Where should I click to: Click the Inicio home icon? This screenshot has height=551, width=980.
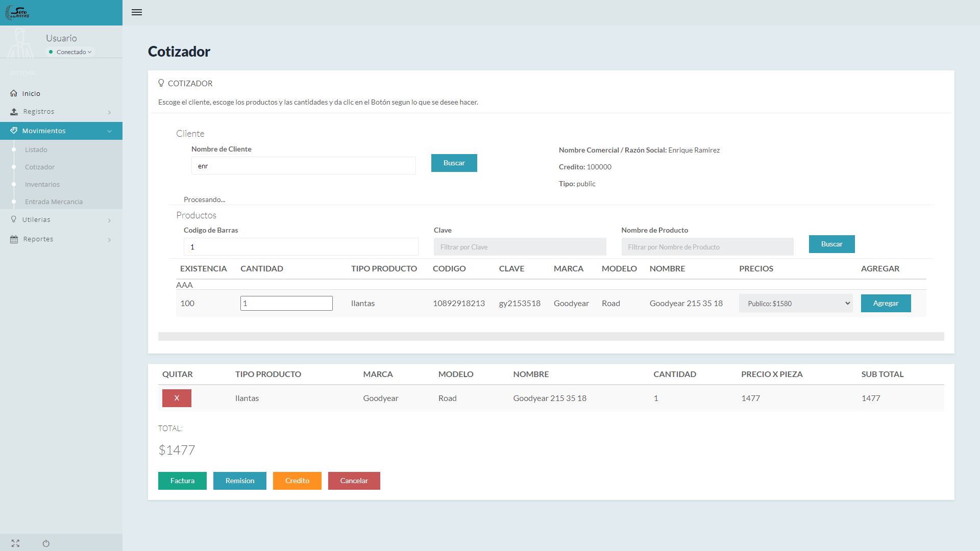tap(14, 93)
